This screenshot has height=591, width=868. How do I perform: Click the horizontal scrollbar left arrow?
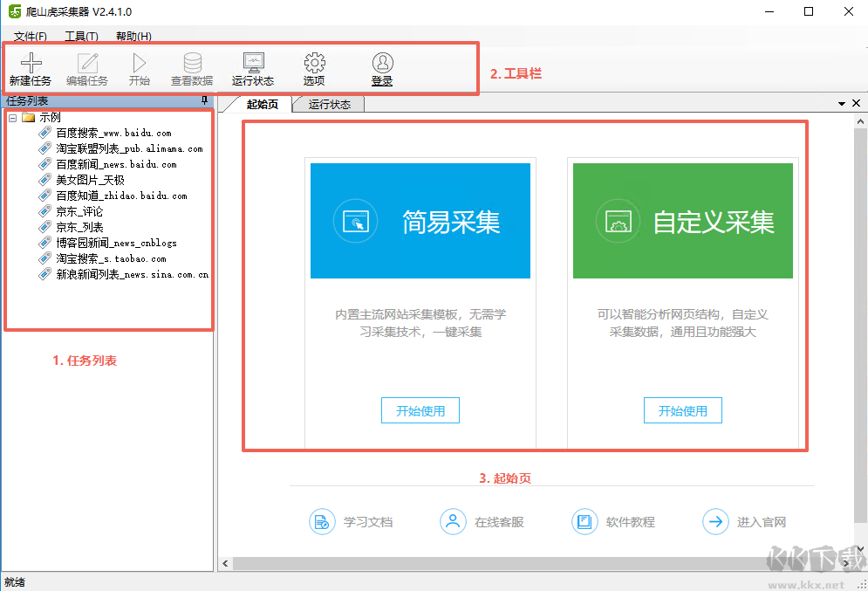tap(225, 563)
